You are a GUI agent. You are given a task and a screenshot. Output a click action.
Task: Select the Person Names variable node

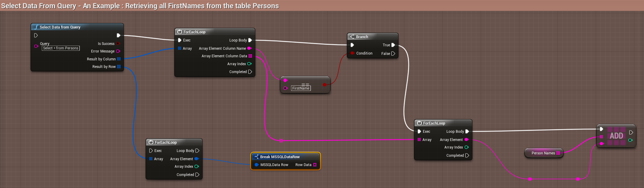[543, 153]
